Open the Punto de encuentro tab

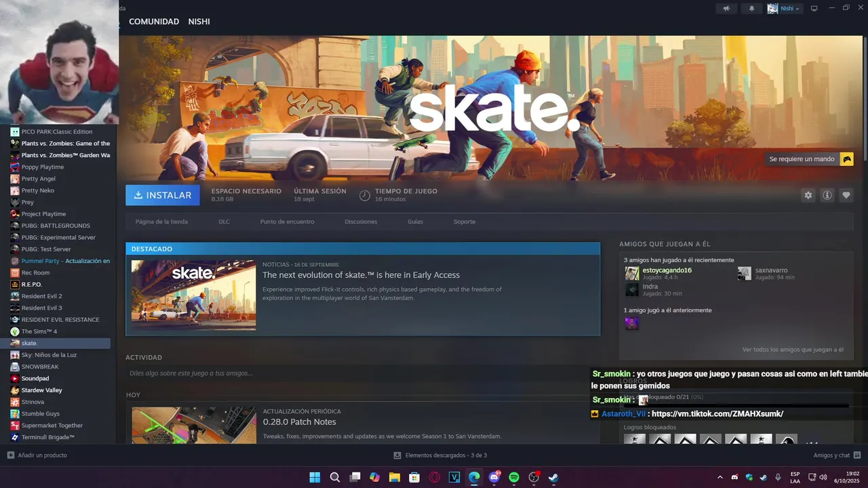click(x=287, y=222)
